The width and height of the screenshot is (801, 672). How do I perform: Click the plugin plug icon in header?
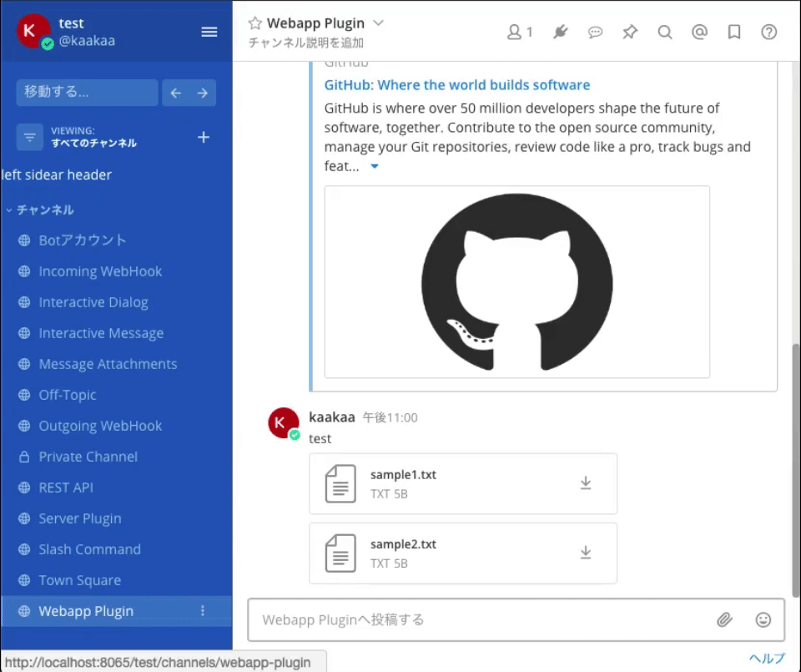561,32
